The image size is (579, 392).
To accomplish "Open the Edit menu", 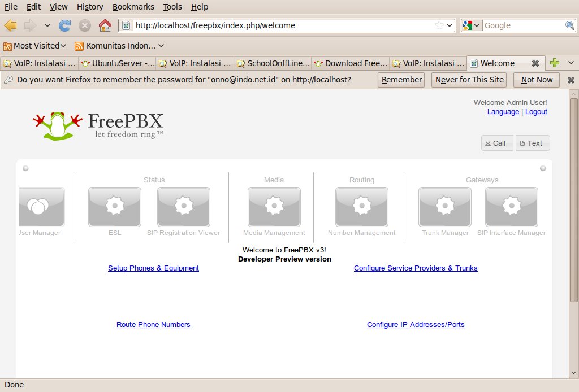I will pos(33,7).
